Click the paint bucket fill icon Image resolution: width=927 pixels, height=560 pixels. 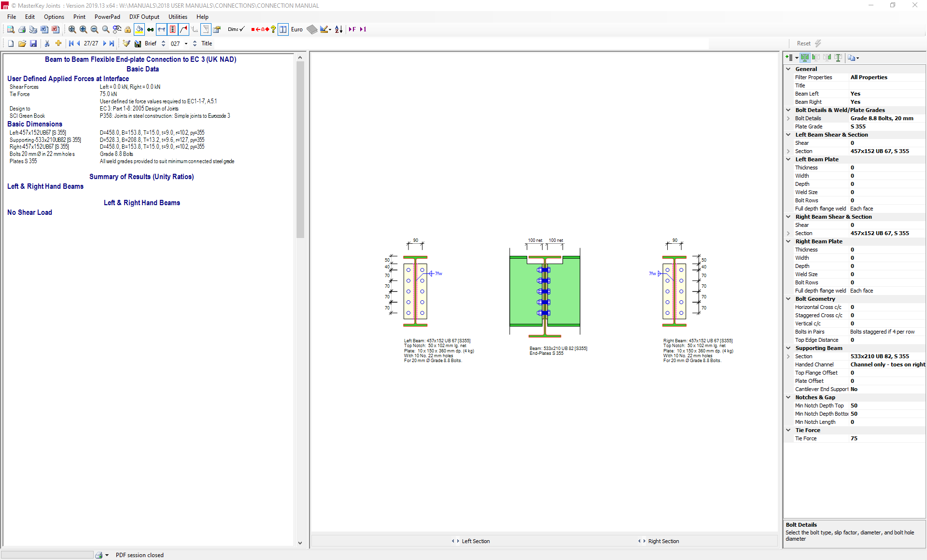[139, 29]
